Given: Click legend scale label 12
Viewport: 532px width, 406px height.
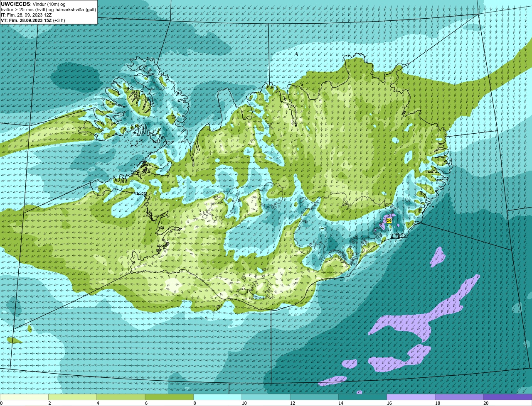Looking at the screenshot, I should [292, 403].
